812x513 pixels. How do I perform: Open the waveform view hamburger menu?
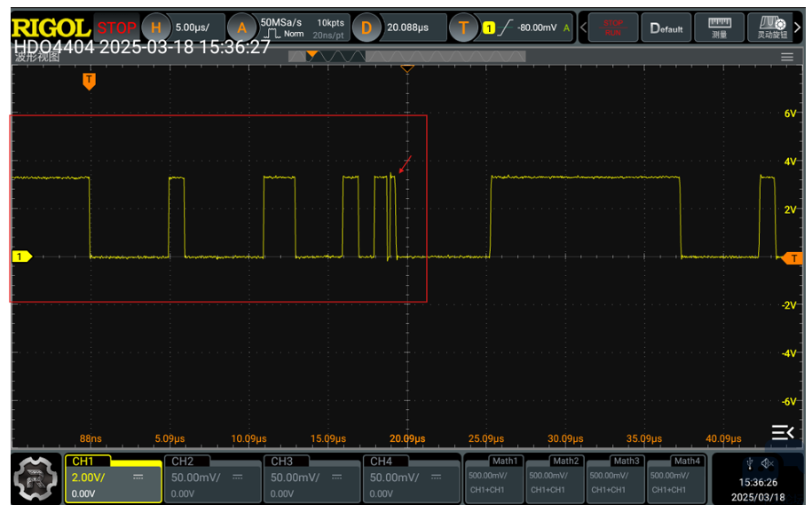pyautogui.click(x=786, y=57)
